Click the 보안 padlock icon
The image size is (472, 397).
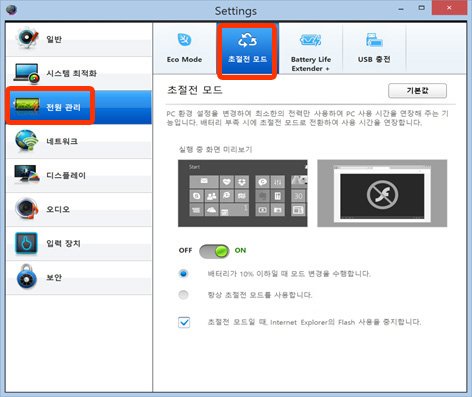click(x=26, y=277)
